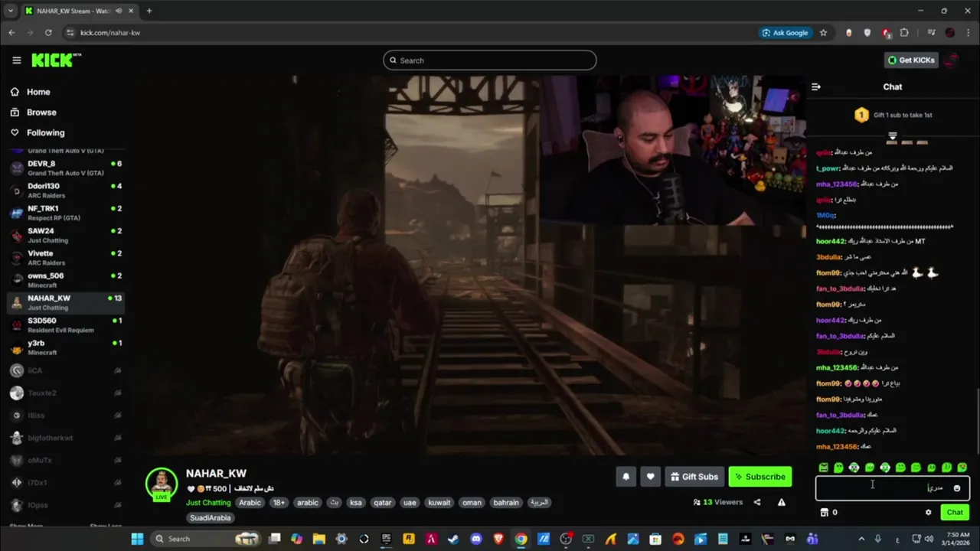Screen dimensions: 980x551
Task: Open Discord from taskbar
Action: click(476, 539)
